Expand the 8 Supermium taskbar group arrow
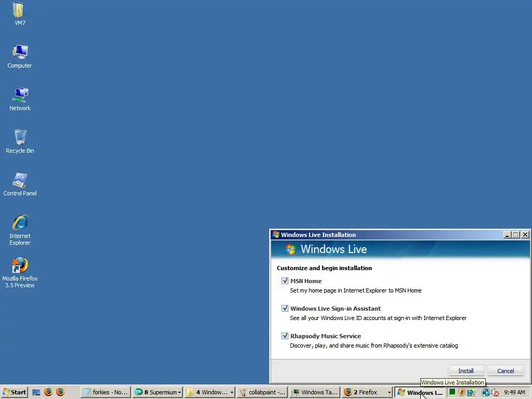Image resolution: width=532 pixels, height=399 pixels. point(179,393)
